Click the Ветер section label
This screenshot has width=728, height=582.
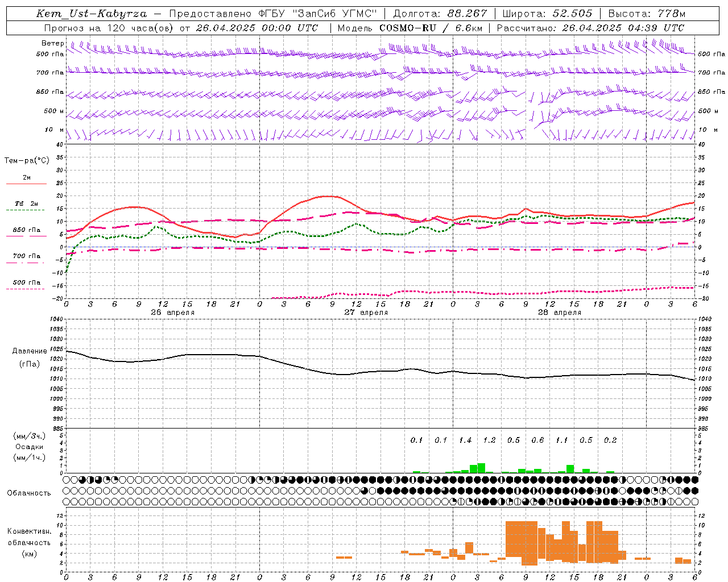point(53,43)
